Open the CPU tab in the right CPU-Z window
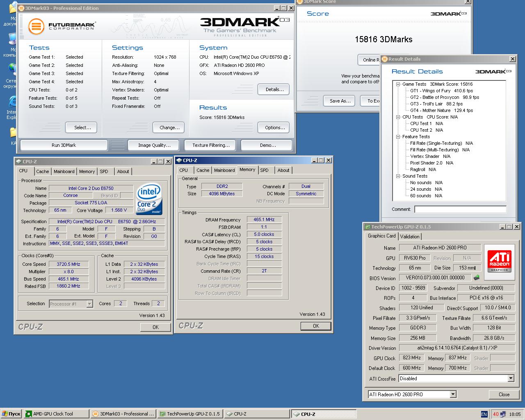This screenshot has height=420, width=525. [184, 170]
